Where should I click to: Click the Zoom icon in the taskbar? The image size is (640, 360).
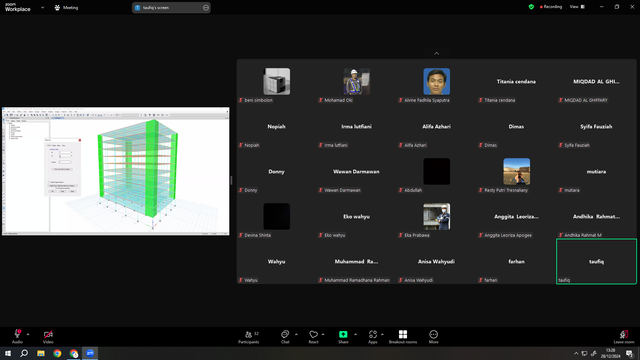tap(90, 353)
